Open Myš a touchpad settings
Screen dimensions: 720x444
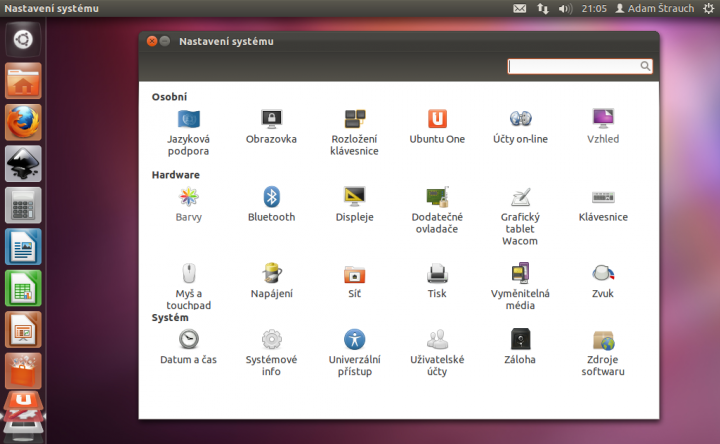coord(189,287)
